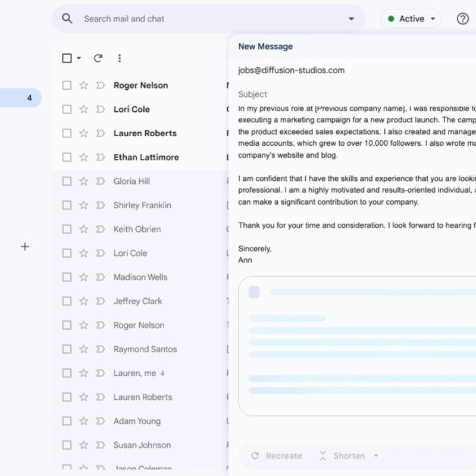Open the Shorten refine options dropdown
Viewport: 476px width, 476px height.
(376, 456)
